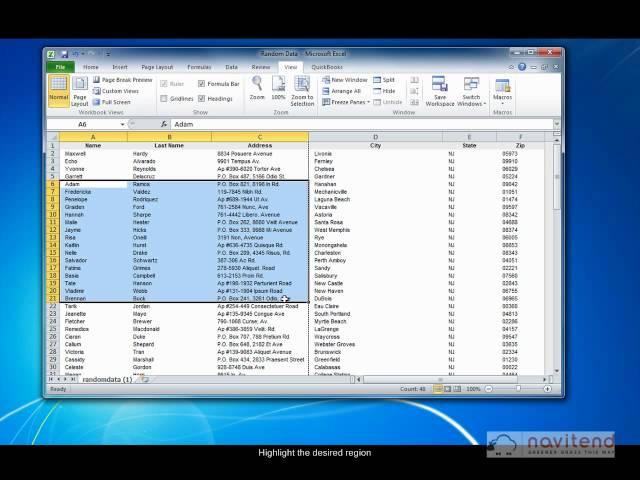Screen dimensions: 640x480
Task: Click the horizontal scrollbar right arrow
Action: [x=544, y=380]
